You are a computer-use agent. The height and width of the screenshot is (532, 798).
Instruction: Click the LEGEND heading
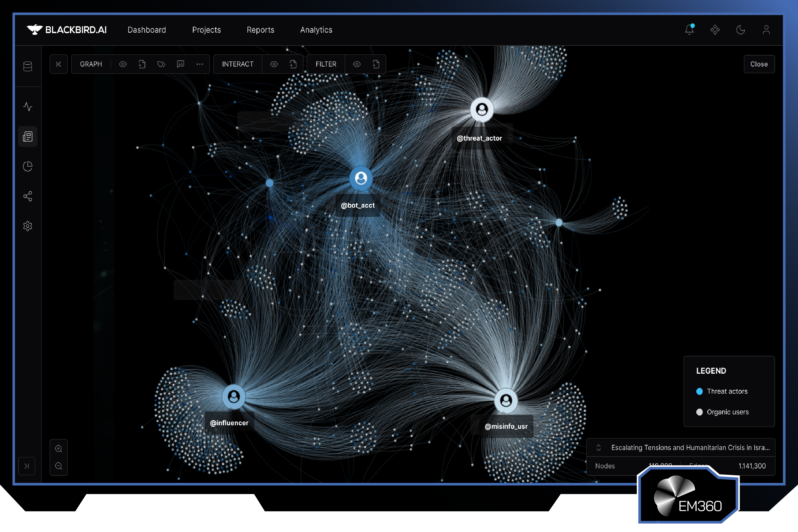coord(711,371)
